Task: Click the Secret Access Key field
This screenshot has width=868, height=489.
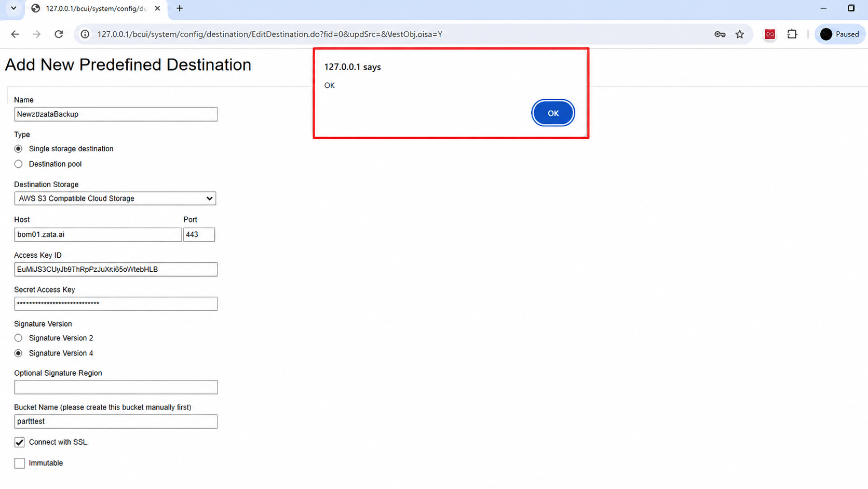Action: pos(116,303)
